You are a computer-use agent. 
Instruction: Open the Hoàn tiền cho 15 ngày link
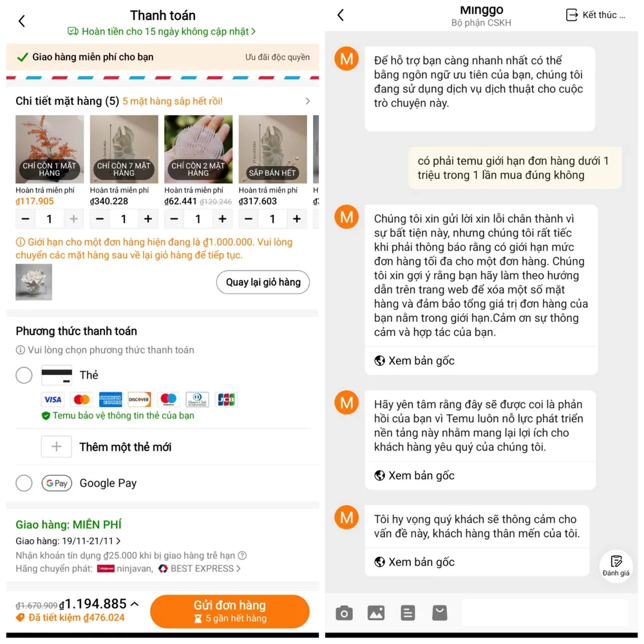pos(162,32)
